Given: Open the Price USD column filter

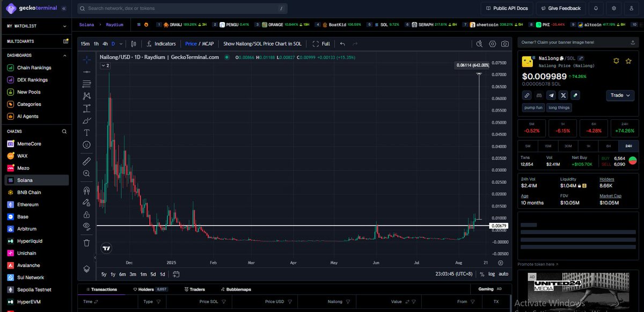Looking at the screenshot, I should click(x=289, y=302).
